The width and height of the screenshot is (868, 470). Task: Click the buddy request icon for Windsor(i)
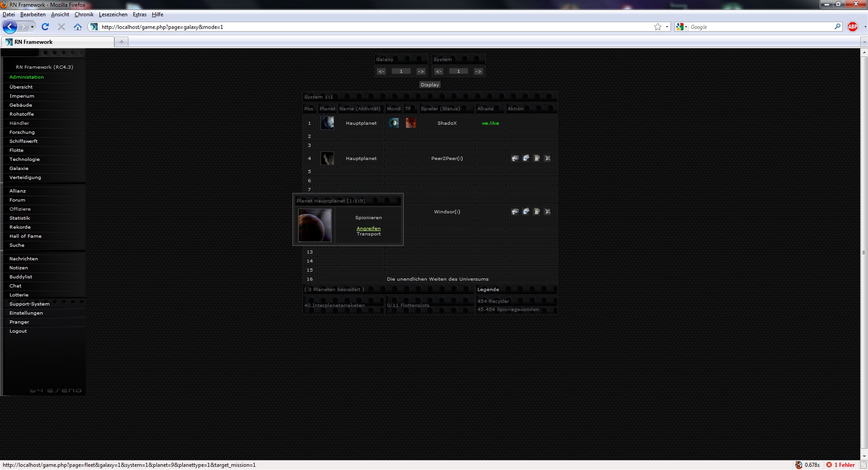[537, 211]
